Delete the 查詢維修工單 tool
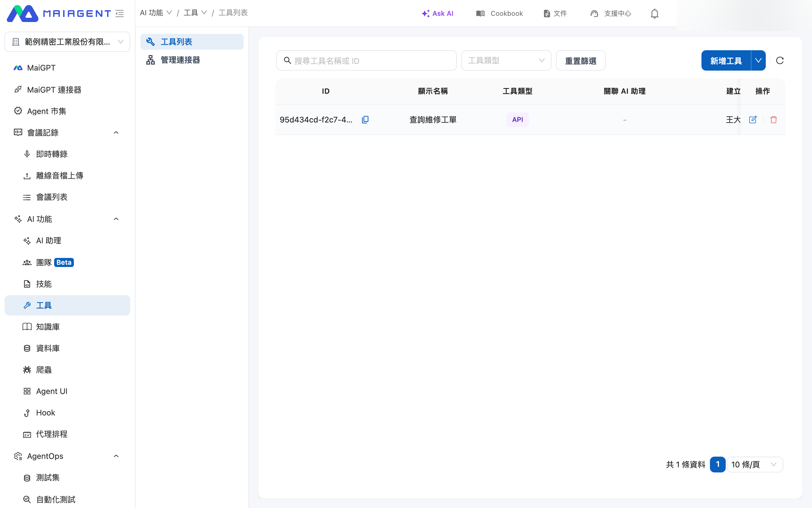The height and width of the screenshot is (508, 812). pyautogui.click(x=773, y=120)
